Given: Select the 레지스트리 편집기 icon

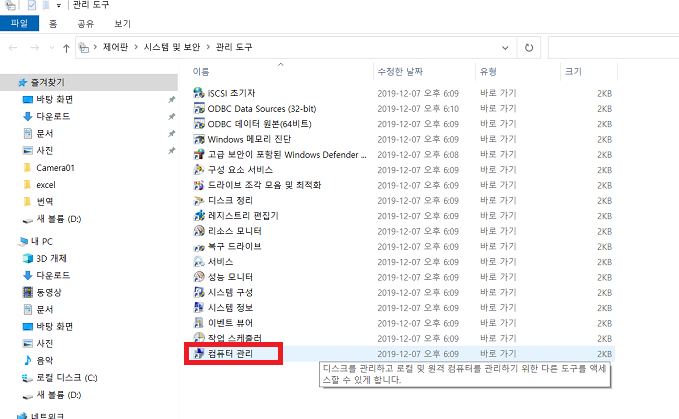Looking at the screenshot, I should point(199,216).
